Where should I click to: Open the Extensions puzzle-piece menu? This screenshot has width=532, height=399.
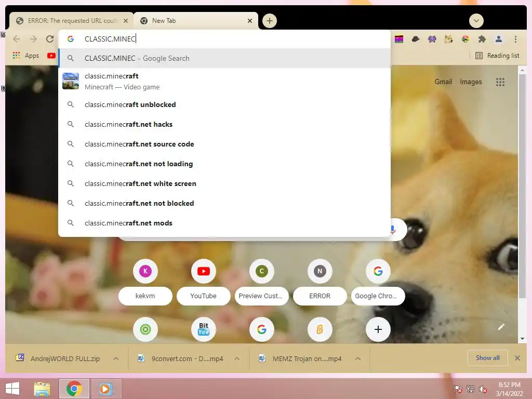point(482,39)
